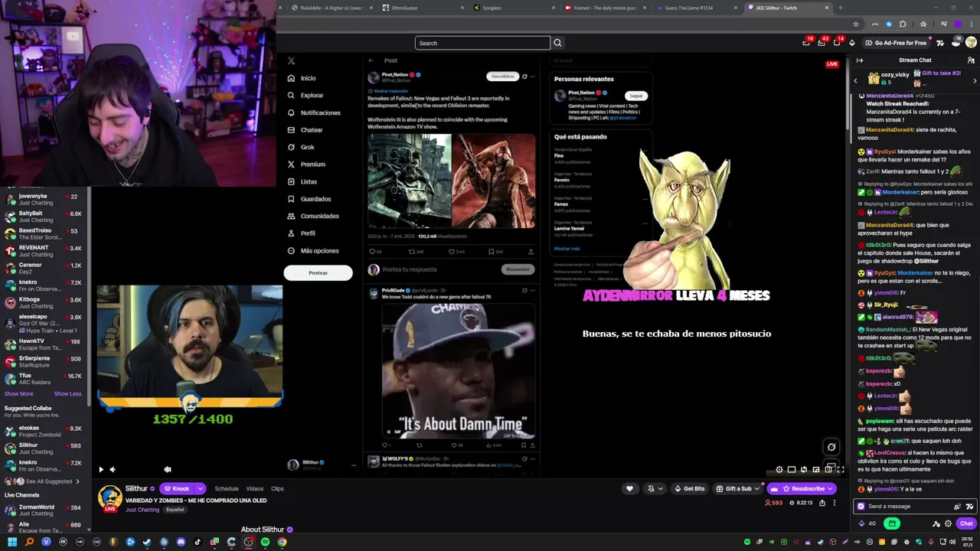Play the Twitch stream with play button
This screenshot has height=551, width=980.
tap(101, 469)
